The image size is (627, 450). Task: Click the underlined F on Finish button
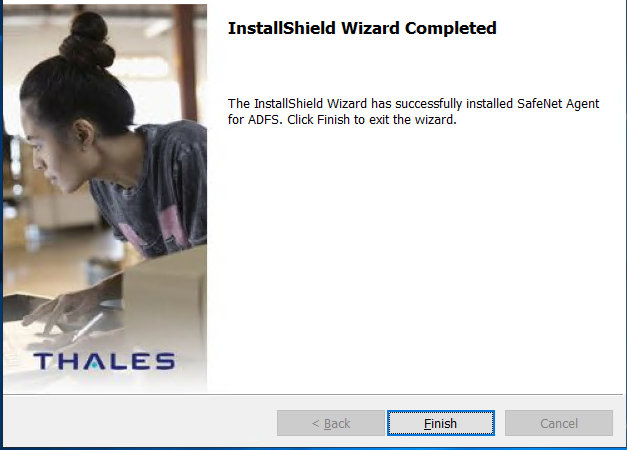[427, 424]
